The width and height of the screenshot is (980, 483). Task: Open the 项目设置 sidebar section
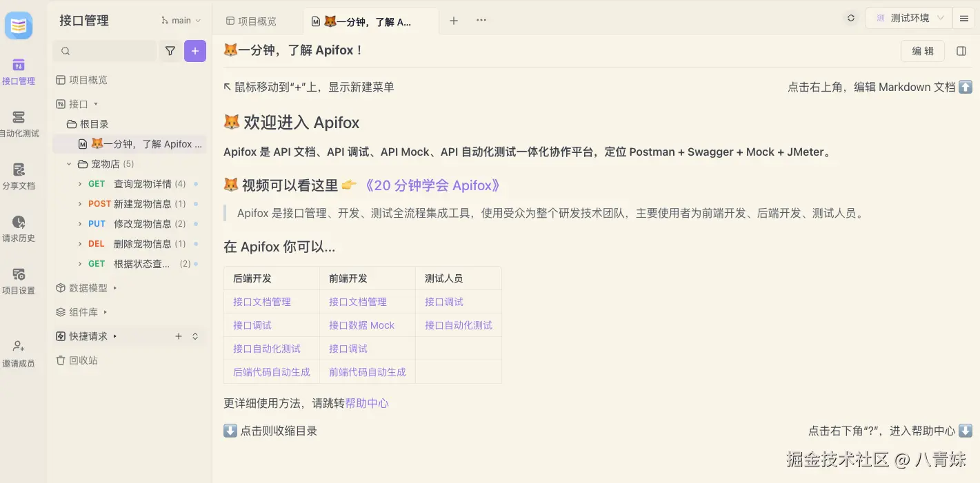(19, 281)
